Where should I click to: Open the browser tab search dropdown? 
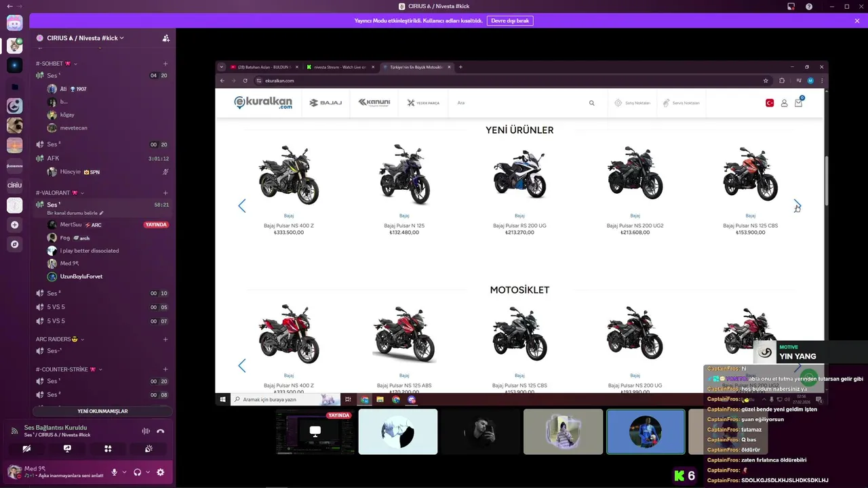coord(221,67)
